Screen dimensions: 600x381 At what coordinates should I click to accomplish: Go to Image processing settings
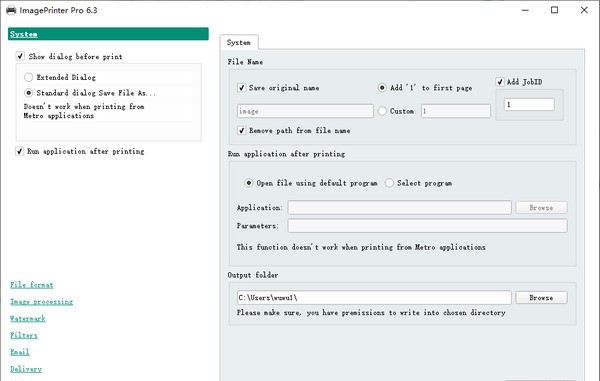[x=41, y=302]
